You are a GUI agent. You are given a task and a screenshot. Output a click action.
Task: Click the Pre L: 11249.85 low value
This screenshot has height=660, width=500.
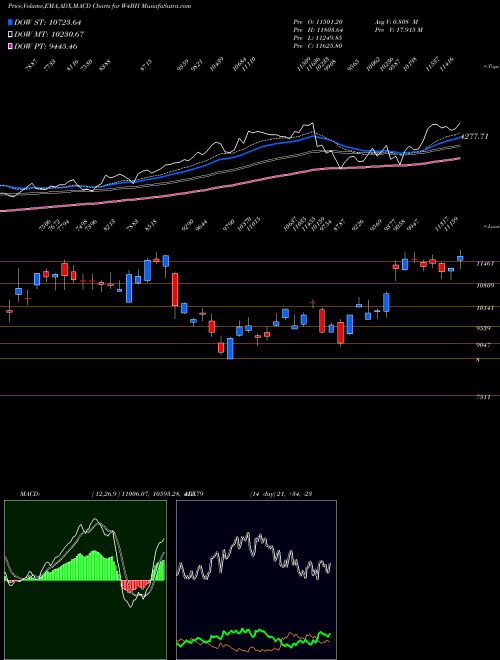318,37
